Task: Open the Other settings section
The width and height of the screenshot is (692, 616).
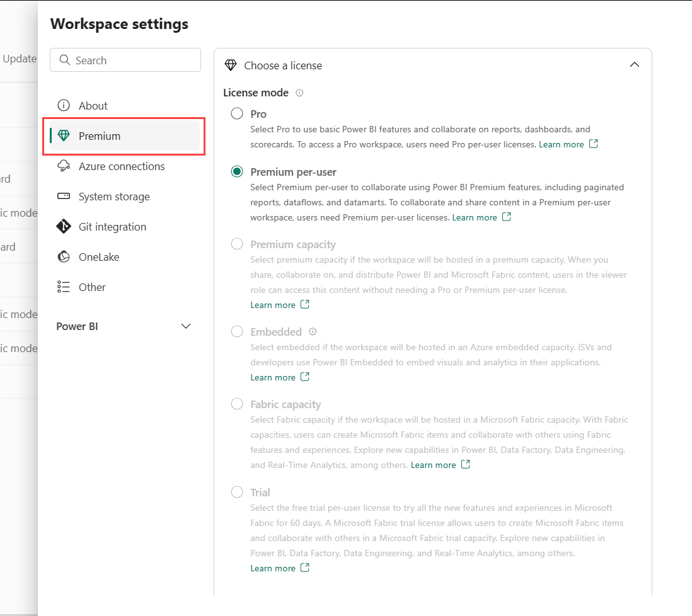Action: coord(91,287)
